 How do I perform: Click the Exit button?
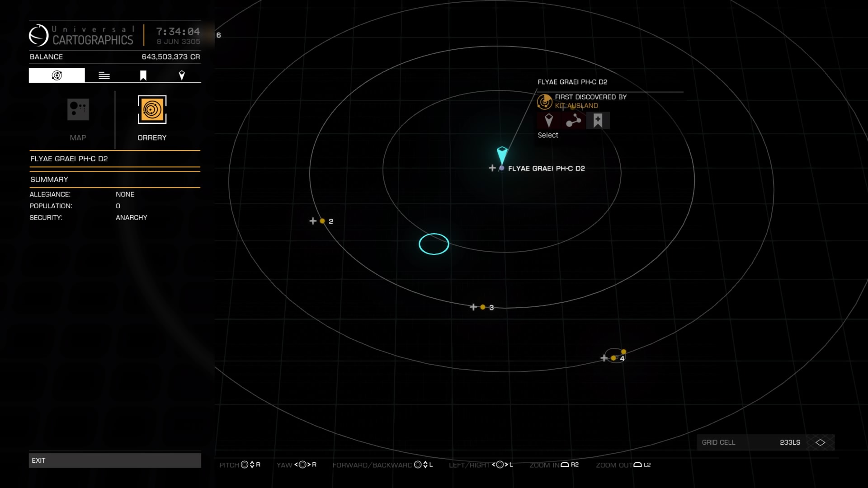(115, 460)
